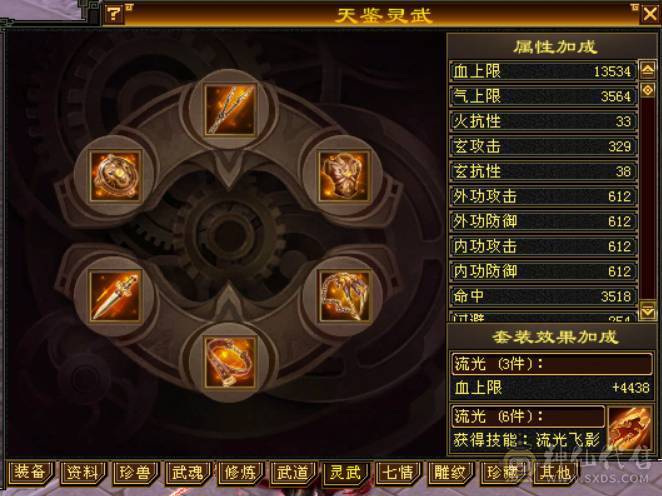The width and height of the screenshot is (662, 496).
Task: Click the golden ring artifact slot
Action: point(115,176)
